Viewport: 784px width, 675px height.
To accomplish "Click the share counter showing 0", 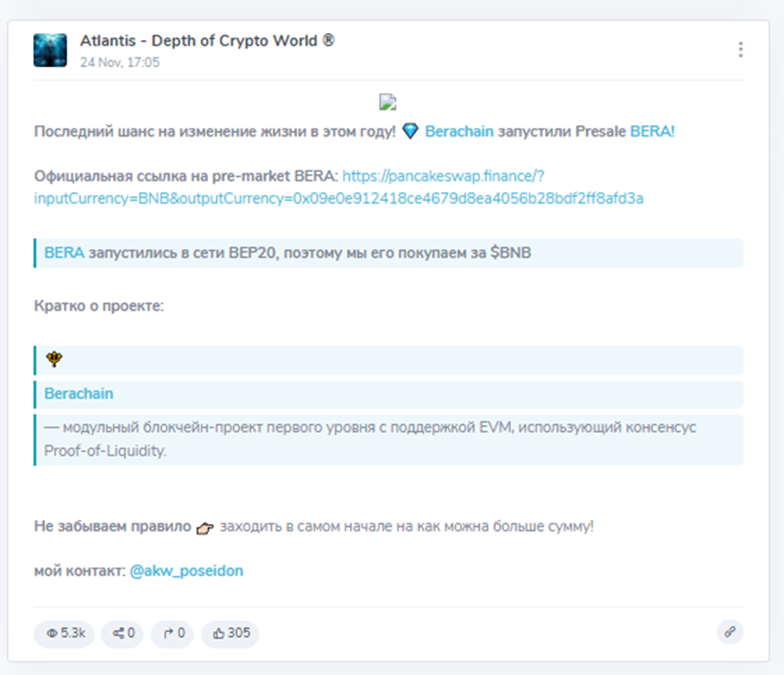I will coord(122,634).
